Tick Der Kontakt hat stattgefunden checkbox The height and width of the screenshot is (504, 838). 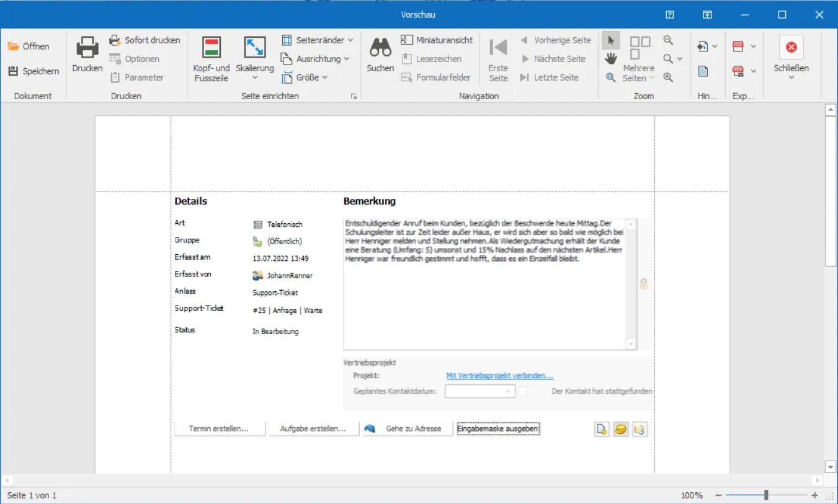click(x=523, y=391)
